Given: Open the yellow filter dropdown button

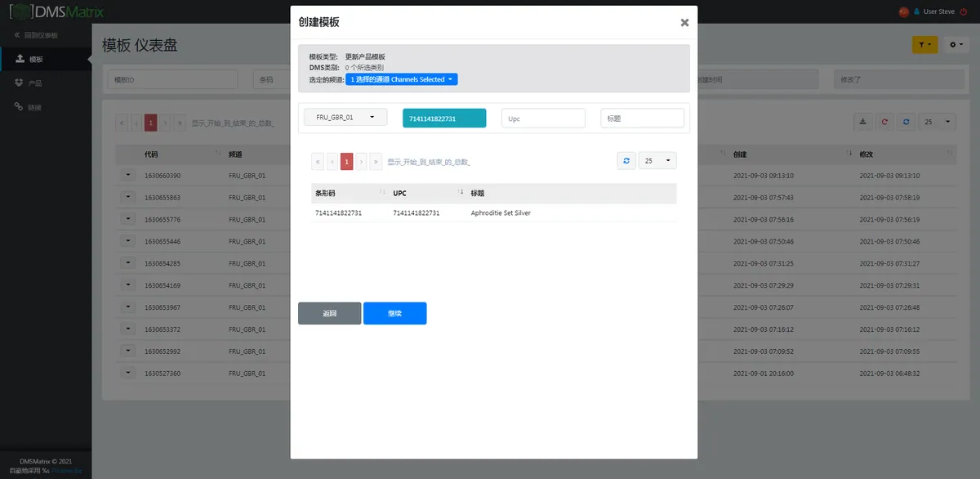Looking at the screenshot, I should (x=924, y=45).
